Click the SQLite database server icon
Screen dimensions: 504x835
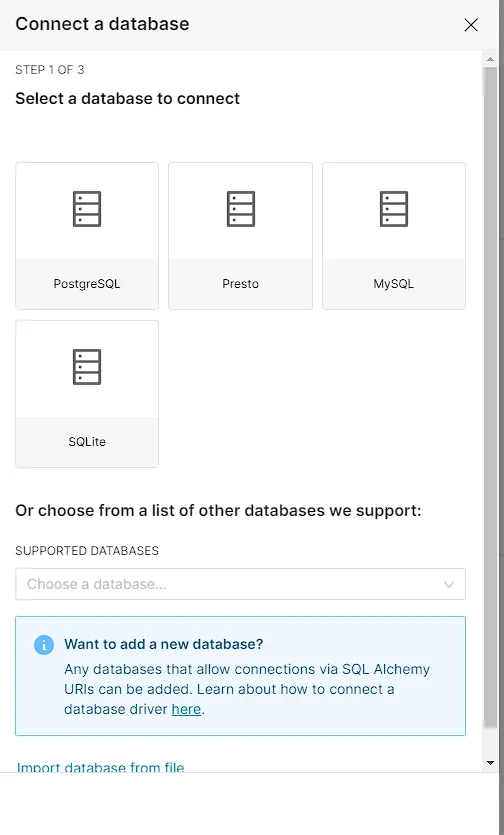tap(87, 367)
